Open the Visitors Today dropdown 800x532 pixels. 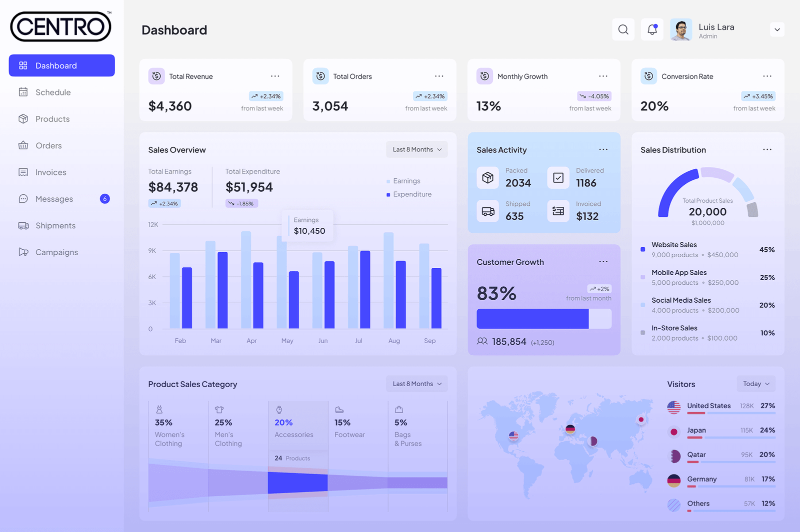(x=755, y=384)
